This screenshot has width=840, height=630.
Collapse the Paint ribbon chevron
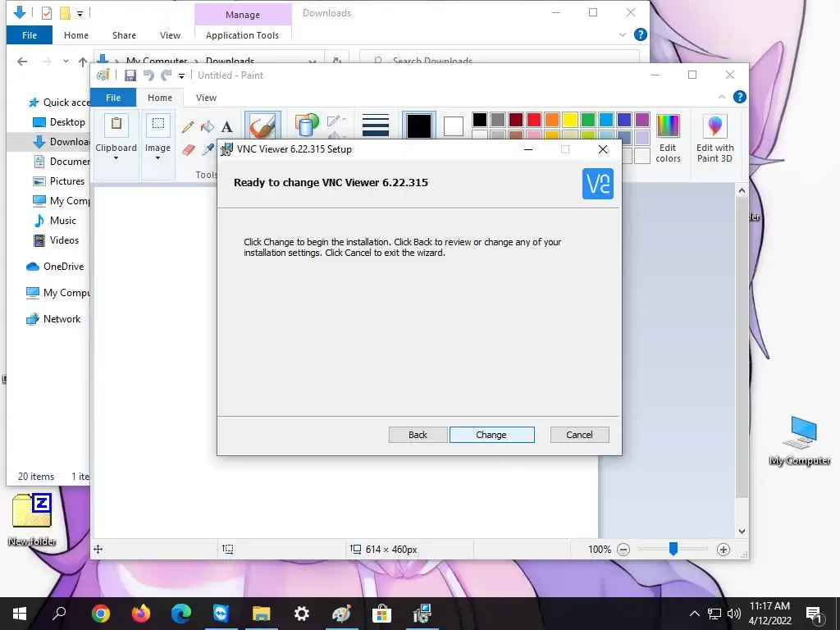point(722,97)
